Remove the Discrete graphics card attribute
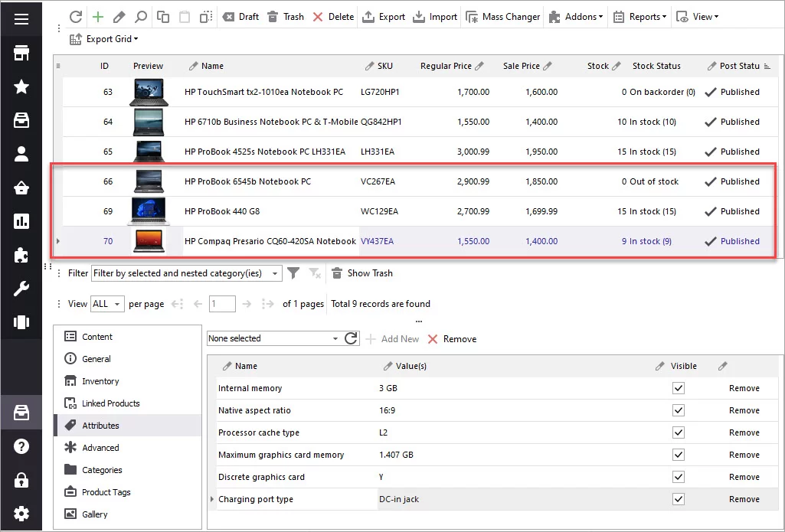 point(744,477)
